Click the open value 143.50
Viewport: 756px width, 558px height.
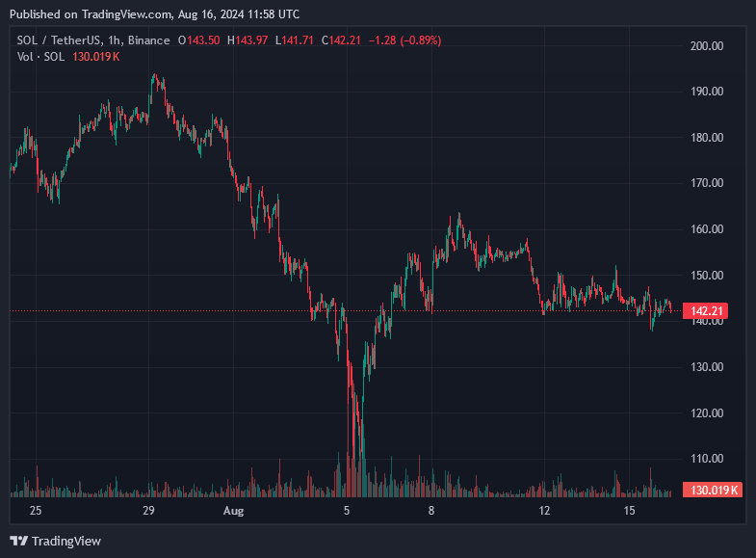point(203,40)
